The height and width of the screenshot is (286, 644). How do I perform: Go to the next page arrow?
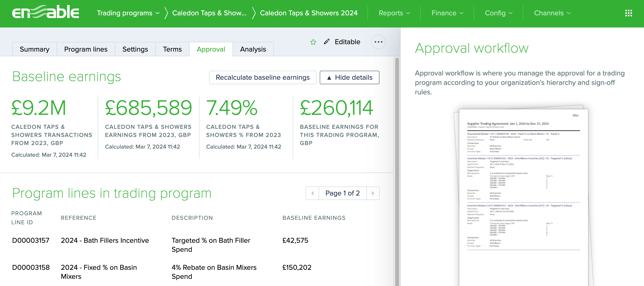373,193
